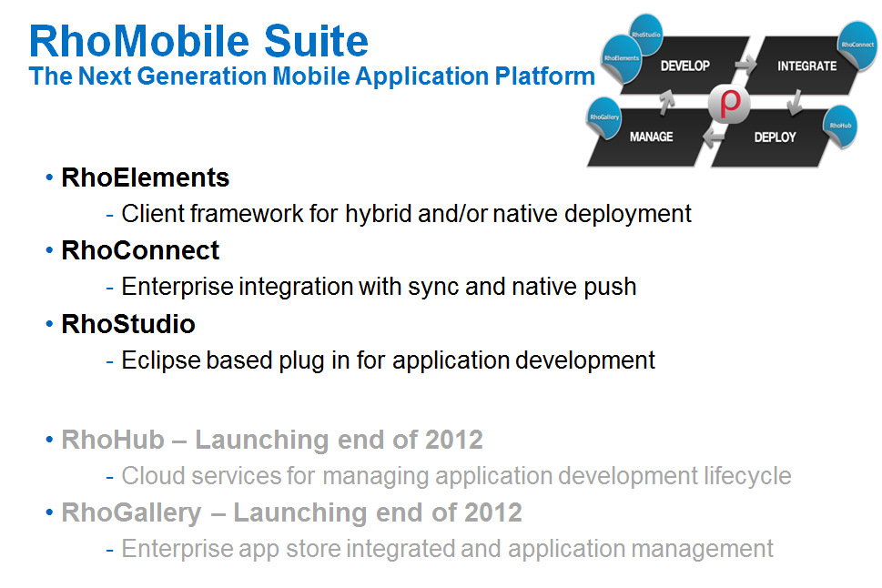Click the 'RhoConnect' bullet heading
This screenshot has height=588, width=882.
click(x=140, y=250)
